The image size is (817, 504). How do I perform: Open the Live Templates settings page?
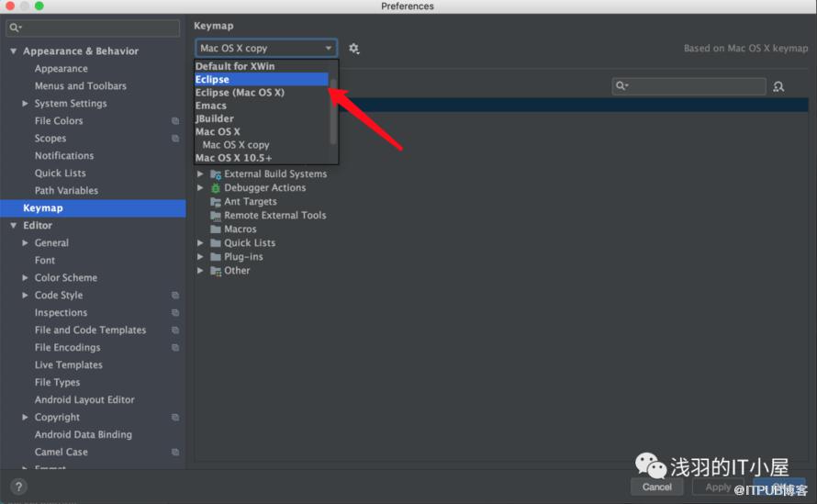click(x=68, y=364)
